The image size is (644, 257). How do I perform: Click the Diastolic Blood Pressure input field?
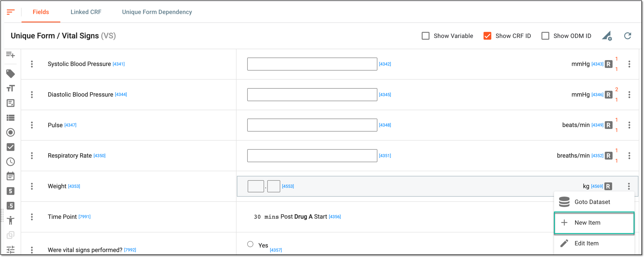tap(312, 95)
